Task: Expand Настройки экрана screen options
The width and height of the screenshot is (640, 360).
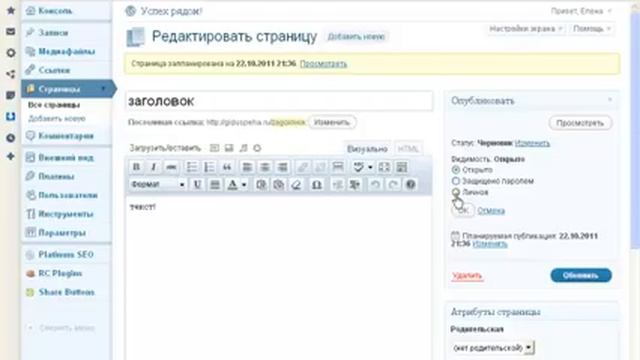Action: (x=526, y=29)
